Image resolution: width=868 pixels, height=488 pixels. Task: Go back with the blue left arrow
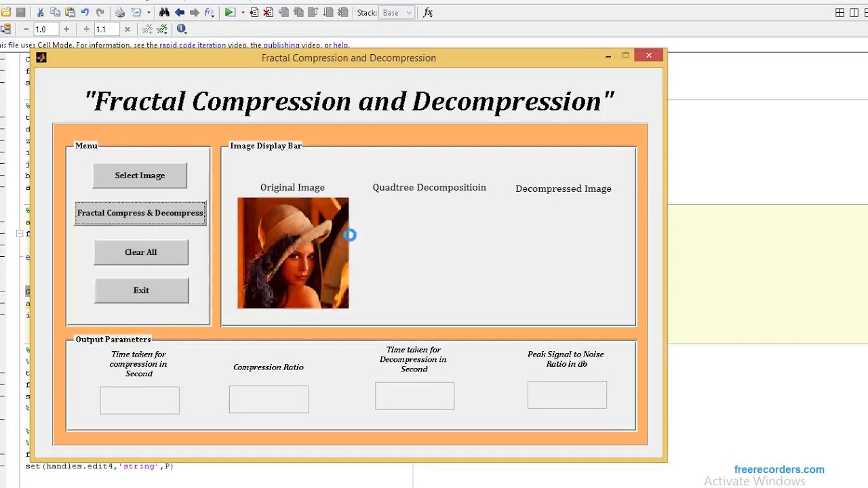[180, 12]
